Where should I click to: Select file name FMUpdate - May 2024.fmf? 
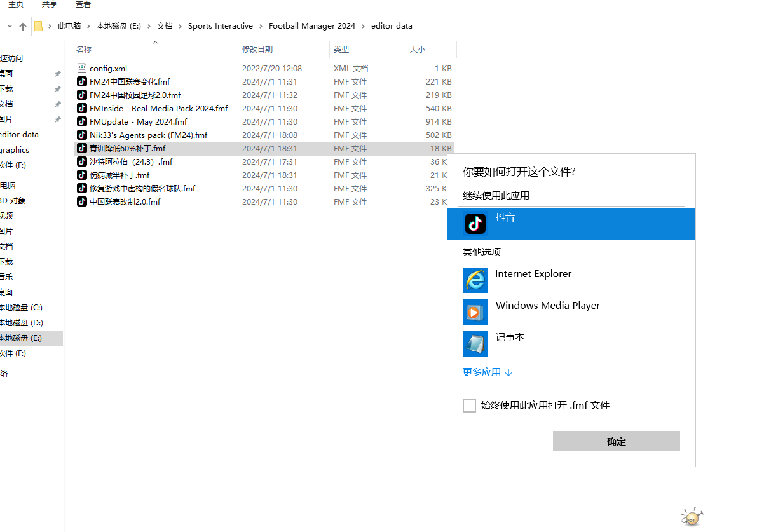tap(139, 121)
